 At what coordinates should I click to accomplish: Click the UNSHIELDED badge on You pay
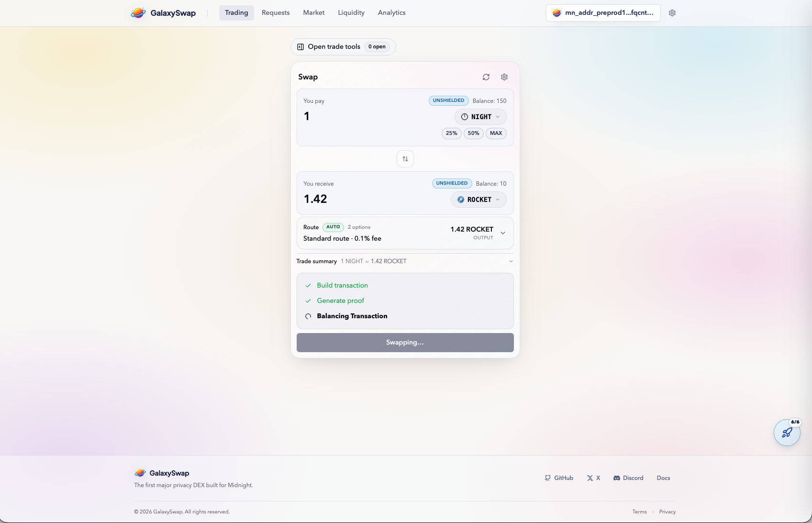point(448,100)
